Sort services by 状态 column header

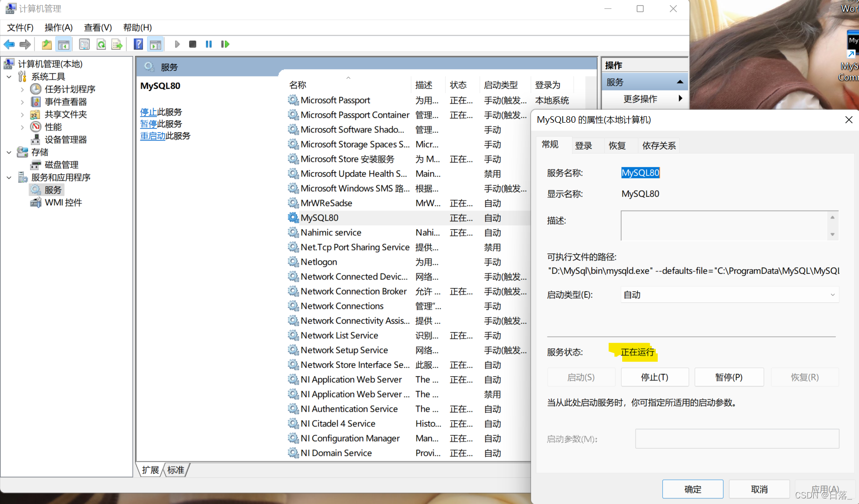pos(462,85)
